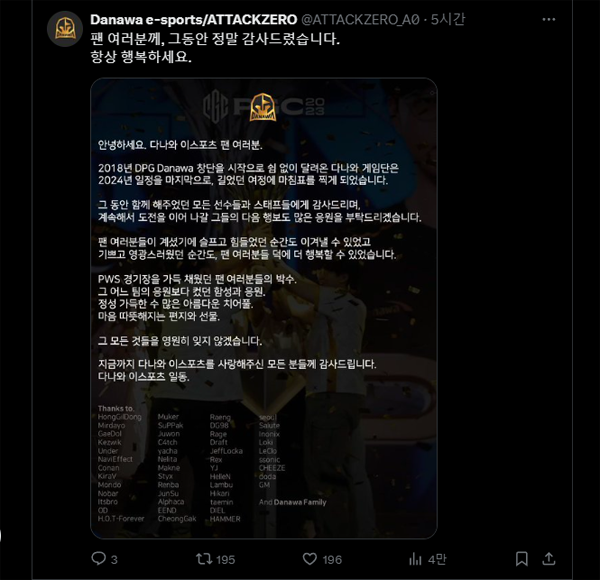Open the Danawa e-sports profile avatar
600x580 pixels.
[x=65, y=29]
